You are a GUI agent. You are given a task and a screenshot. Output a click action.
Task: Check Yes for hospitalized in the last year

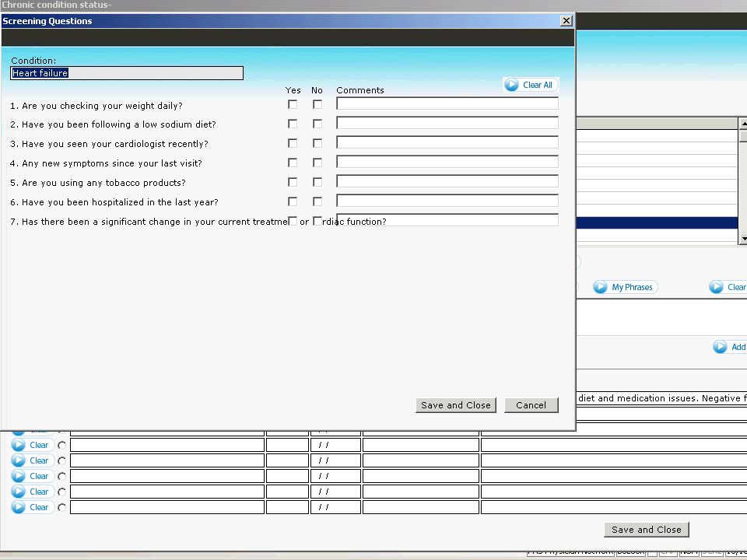(x=293, y=202)
